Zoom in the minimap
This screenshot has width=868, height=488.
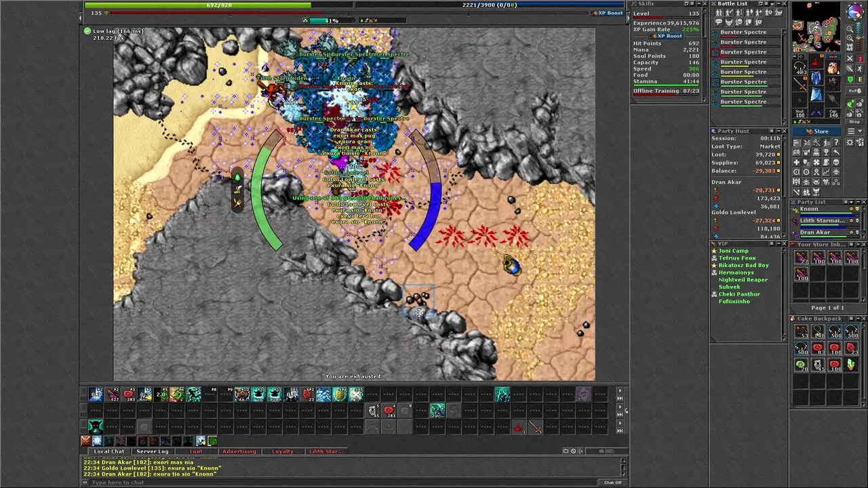pyautogui.click(x=850, y=38)
